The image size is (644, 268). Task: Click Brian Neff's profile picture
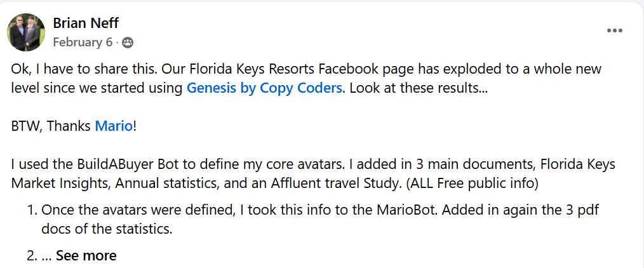(26, 32)
